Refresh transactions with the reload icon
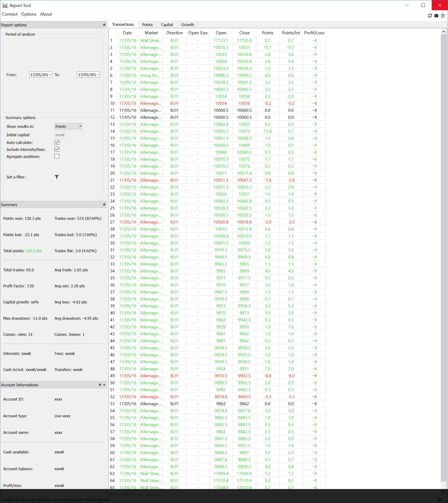Image resolution: width=448 pixels, height=503 pixels. point(430,16)
